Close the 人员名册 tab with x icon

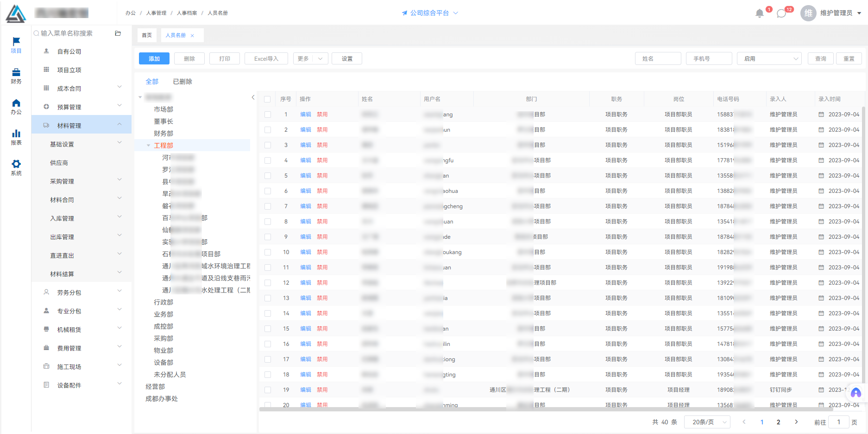(x=192, y=36)
